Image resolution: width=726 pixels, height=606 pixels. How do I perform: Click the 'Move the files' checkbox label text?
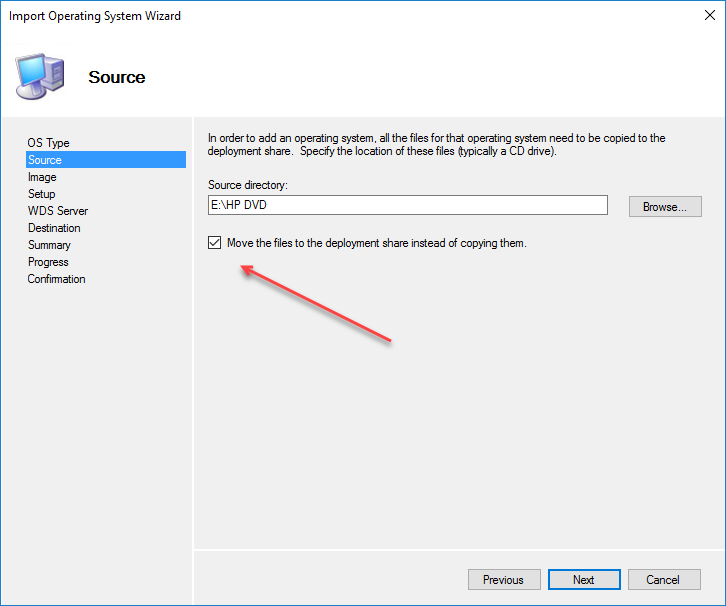[x=376, y=243]
